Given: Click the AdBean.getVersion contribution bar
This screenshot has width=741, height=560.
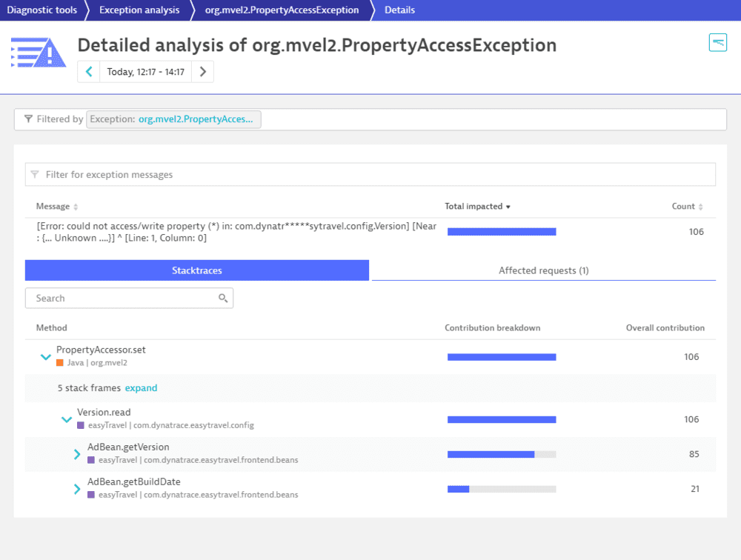Looking at the screenshot, I should point(502,455).
